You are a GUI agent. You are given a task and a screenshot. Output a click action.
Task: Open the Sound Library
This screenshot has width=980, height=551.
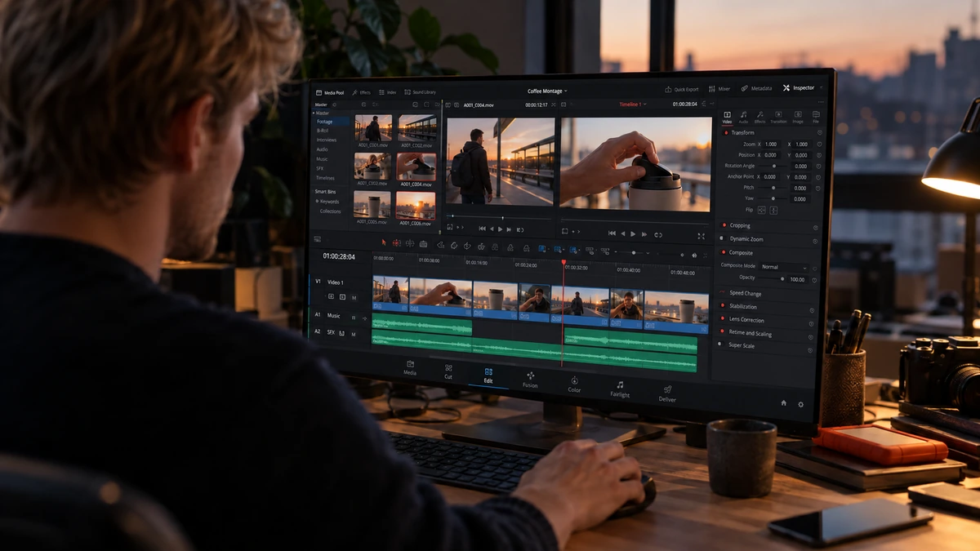click(420, 93)
